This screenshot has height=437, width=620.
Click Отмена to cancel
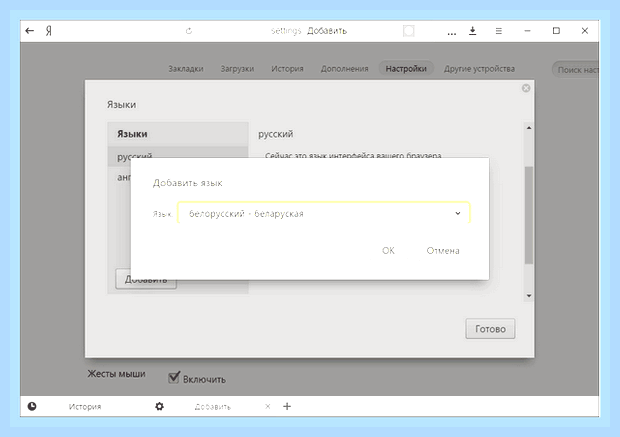[443, 250]
